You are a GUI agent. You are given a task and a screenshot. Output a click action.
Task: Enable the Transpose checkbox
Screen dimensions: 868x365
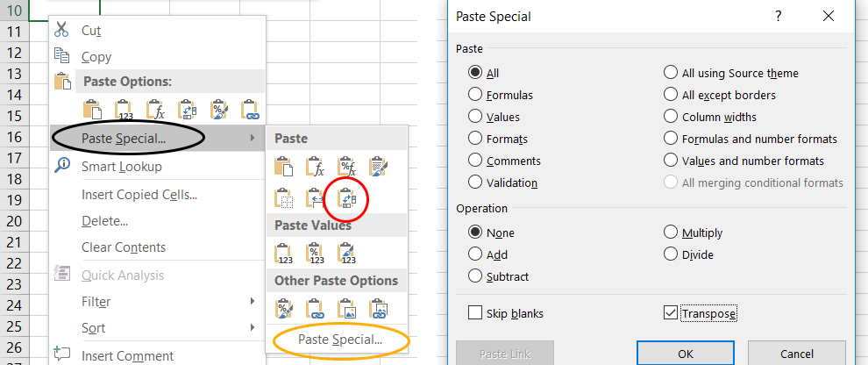(x=672, y=312)
